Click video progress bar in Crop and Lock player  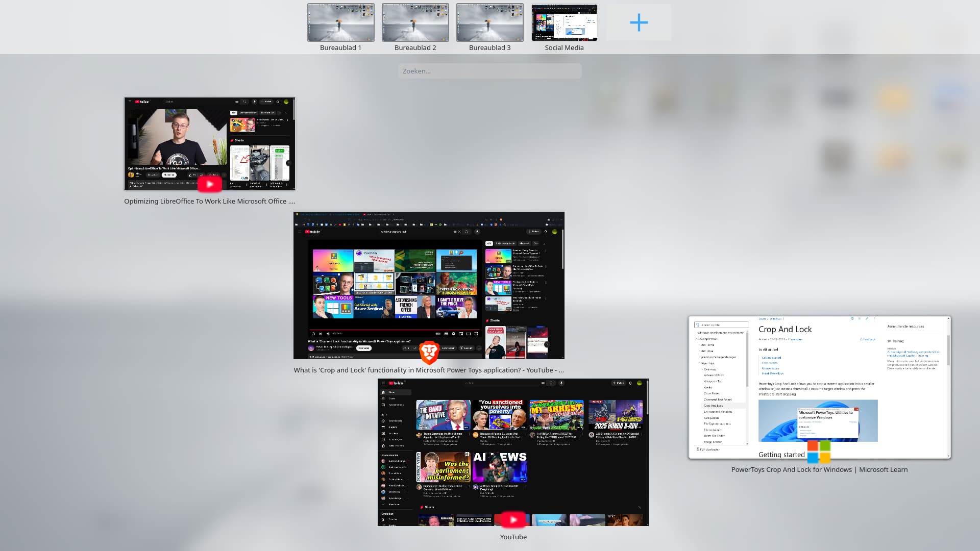395,330
